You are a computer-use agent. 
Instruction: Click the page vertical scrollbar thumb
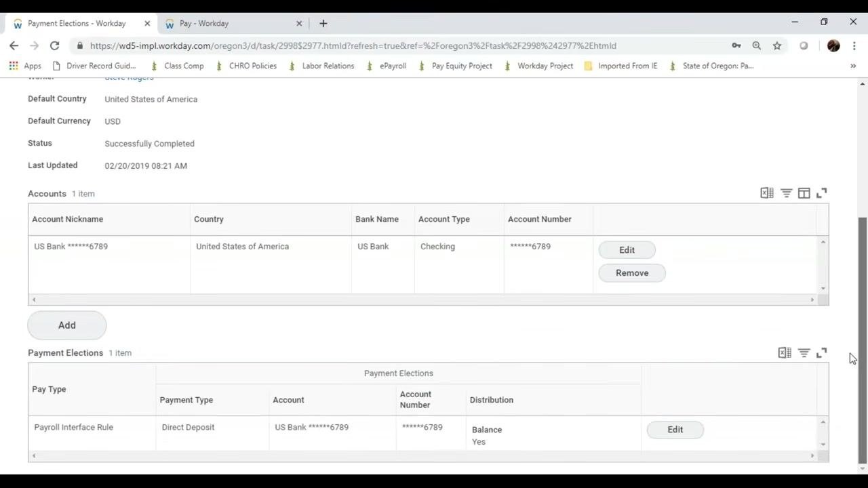[x=863, y=339]
